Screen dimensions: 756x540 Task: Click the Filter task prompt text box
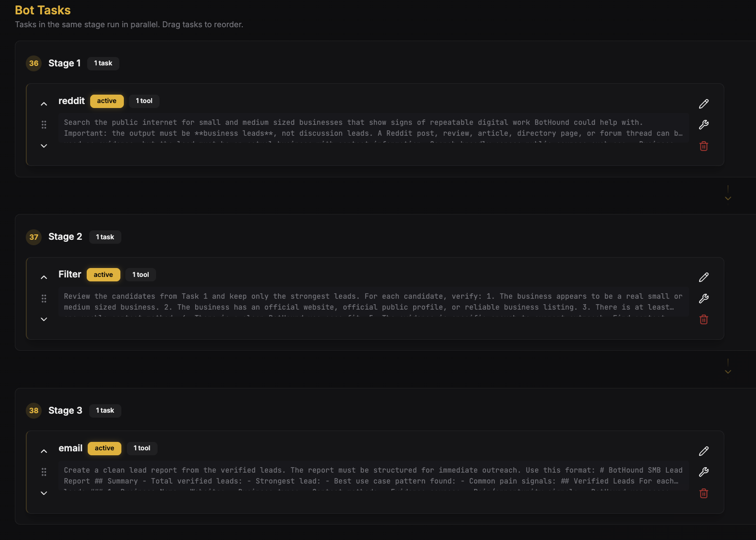click(374, 302)
